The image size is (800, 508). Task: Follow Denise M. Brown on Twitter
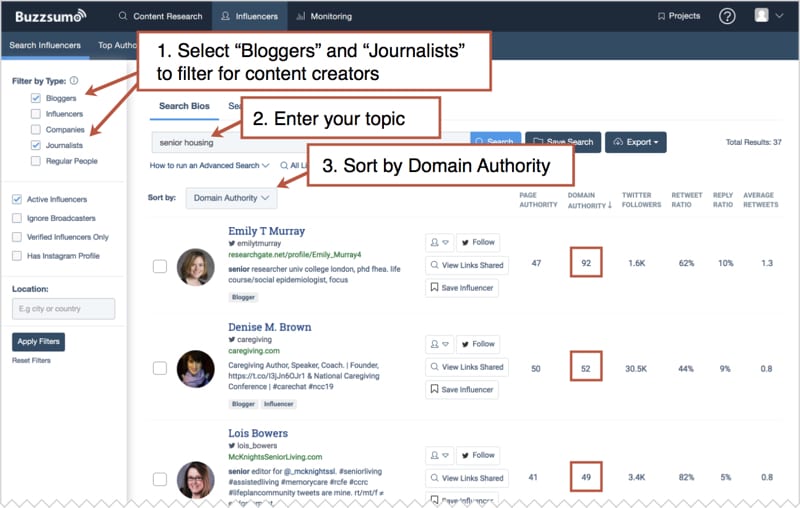coord(478,344)
